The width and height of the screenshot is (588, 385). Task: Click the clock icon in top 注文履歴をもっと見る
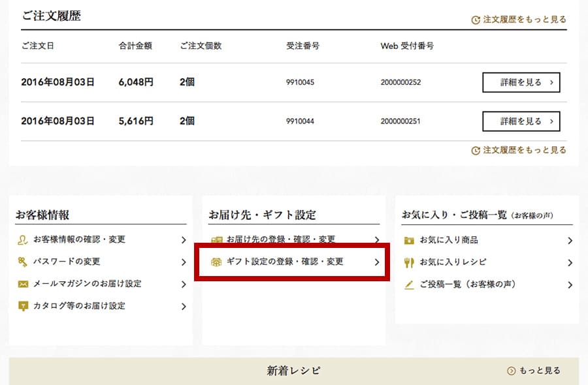pyautogui.click(x=476, y=20)
